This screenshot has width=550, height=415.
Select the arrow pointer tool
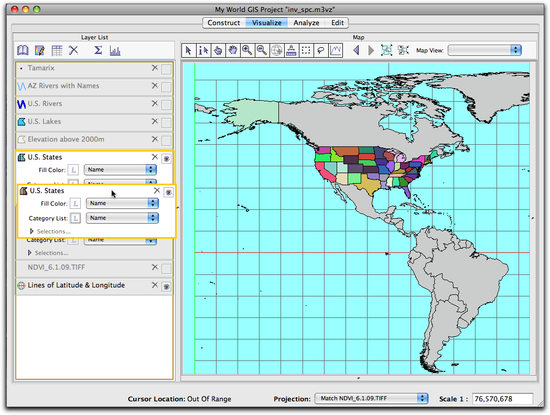pos(188,51)
